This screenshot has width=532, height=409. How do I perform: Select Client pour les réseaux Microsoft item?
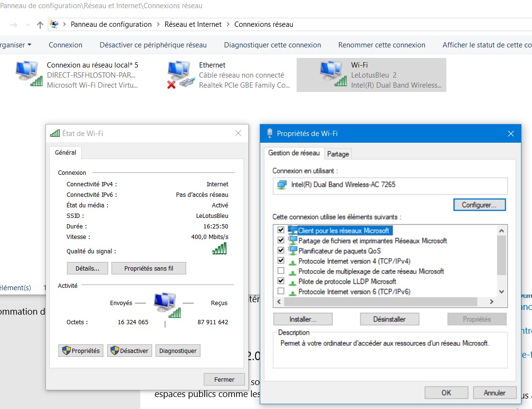(344, 231)
